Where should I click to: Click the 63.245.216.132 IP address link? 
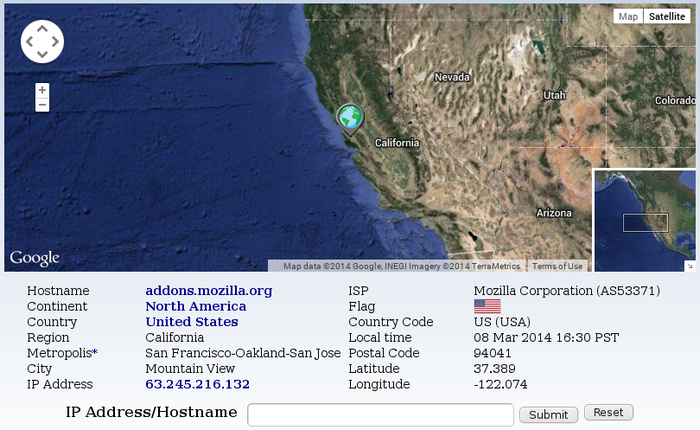point(197,384)
